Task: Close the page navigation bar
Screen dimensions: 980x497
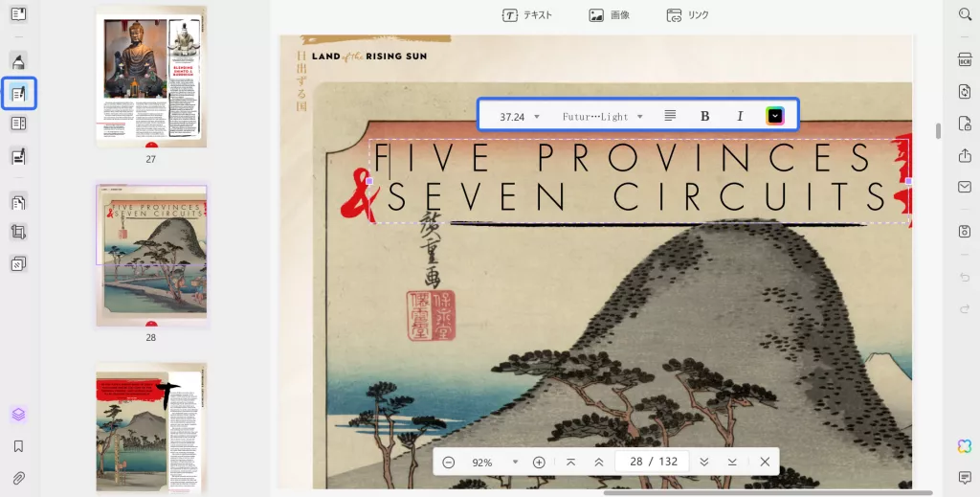Action: [x=765, y=462]
